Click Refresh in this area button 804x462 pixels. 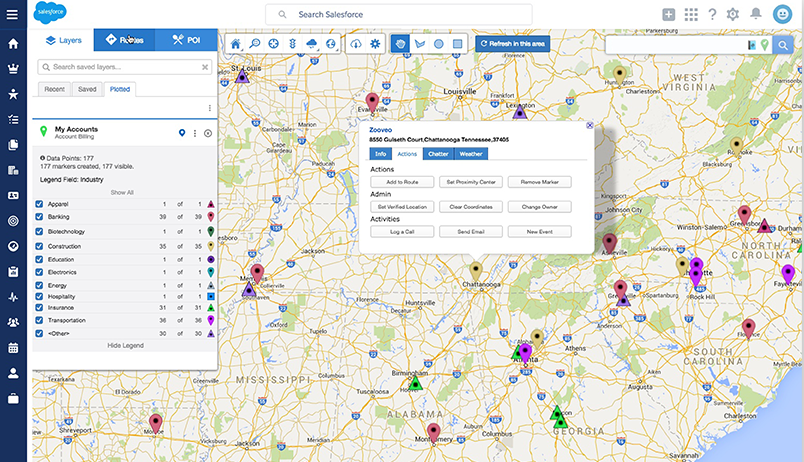tap(510, 44)
